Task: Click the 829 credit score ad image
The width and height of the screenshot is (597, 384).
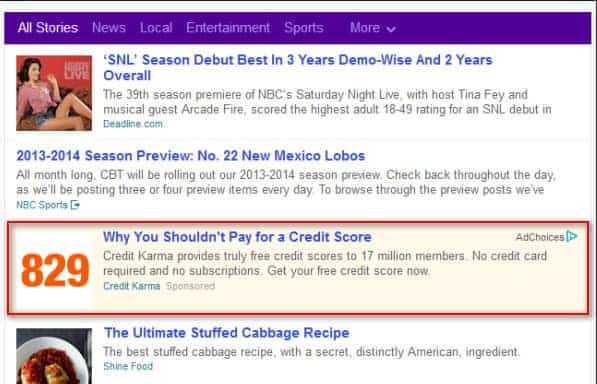Action: [55, 270]
